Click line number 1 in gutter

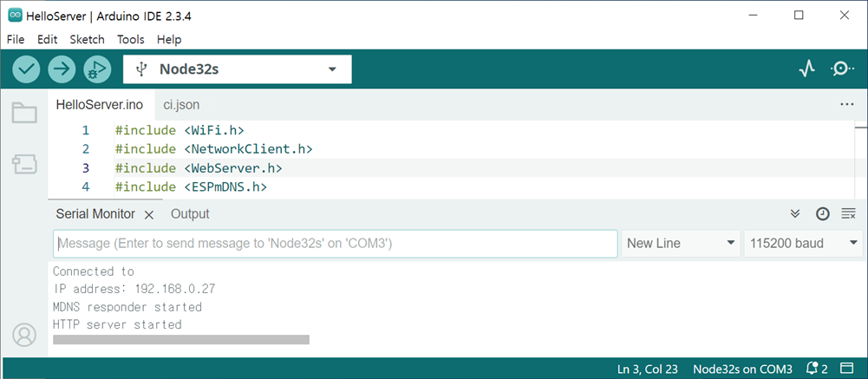coord(85,131)
